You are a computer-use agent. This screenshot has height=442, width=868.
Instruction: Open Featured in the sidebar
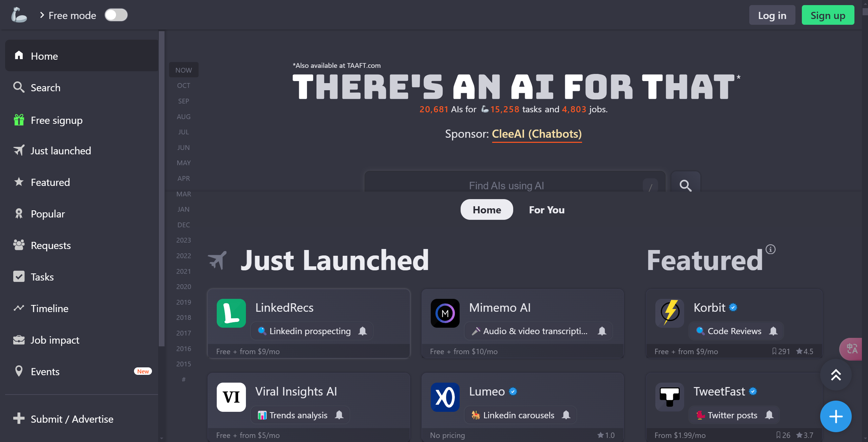[x=81, y=182]
